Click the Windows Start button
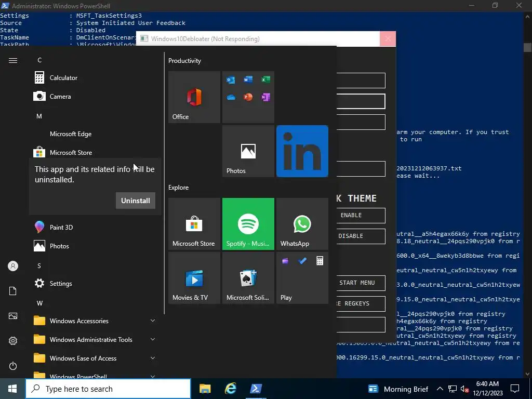Image resolution: width=532 pixels, height=399 pixels. 12,389
